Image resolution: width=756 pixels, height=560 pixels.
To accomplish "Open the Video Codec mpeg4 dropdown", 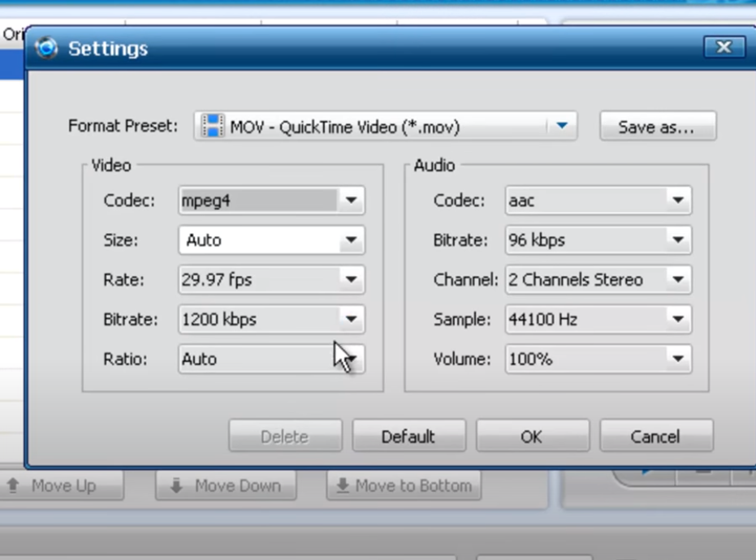I will point(271,200).
